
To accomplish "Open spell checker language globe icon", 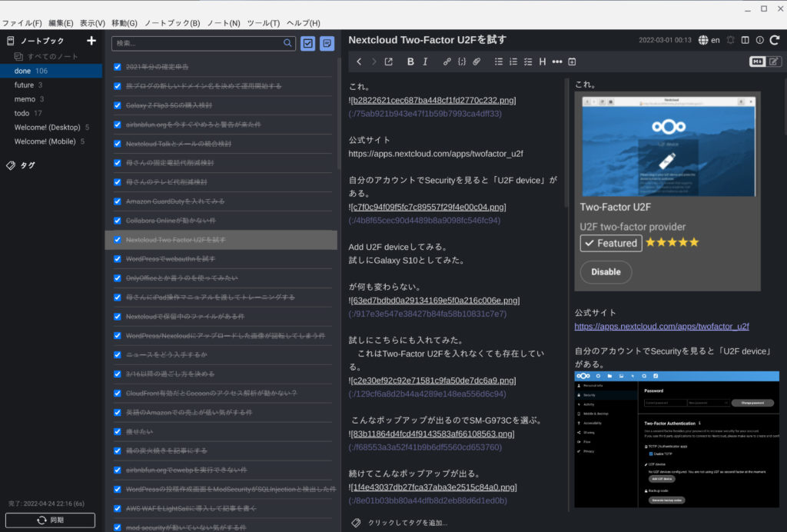I will coord(703,40).
